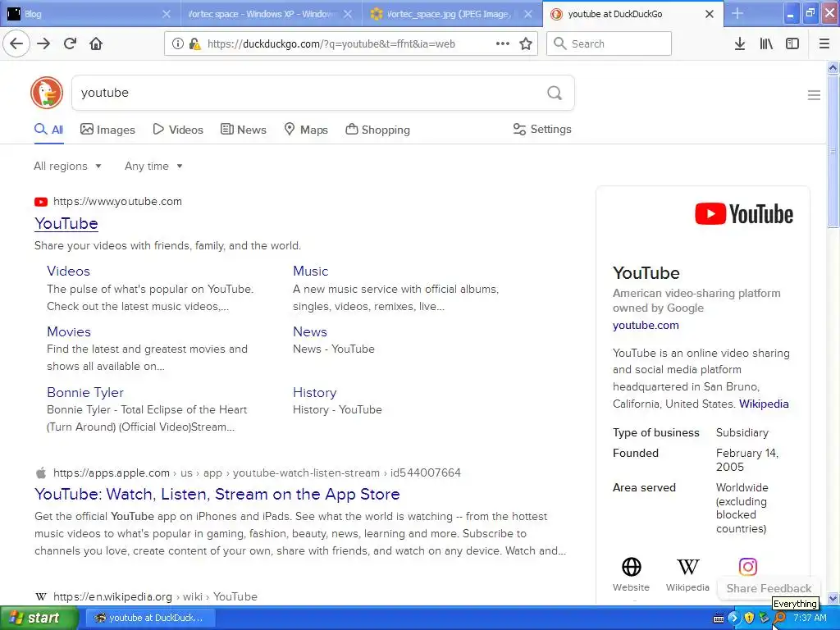The width and height of the screenshot is (840, 630).
Task: Click the YouTube logo in info panel
Action: pyautogui.click(x=743, y=214)
